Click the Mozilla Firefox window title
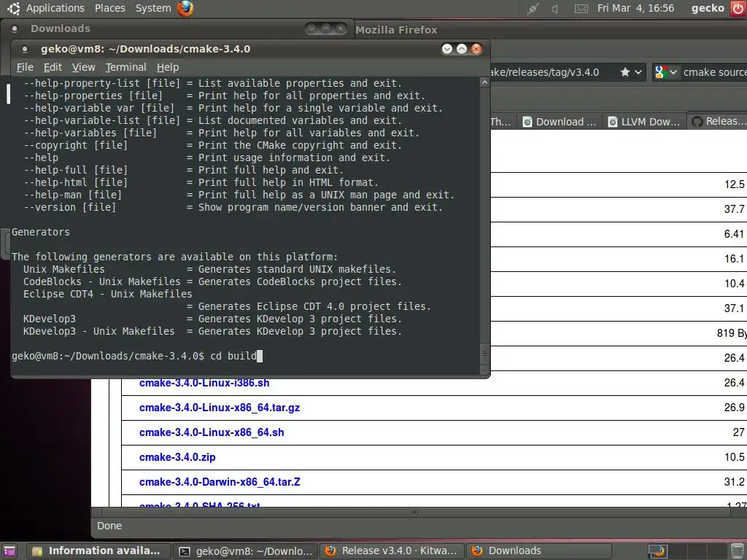The image size is (747, 560). coord(396,30)
